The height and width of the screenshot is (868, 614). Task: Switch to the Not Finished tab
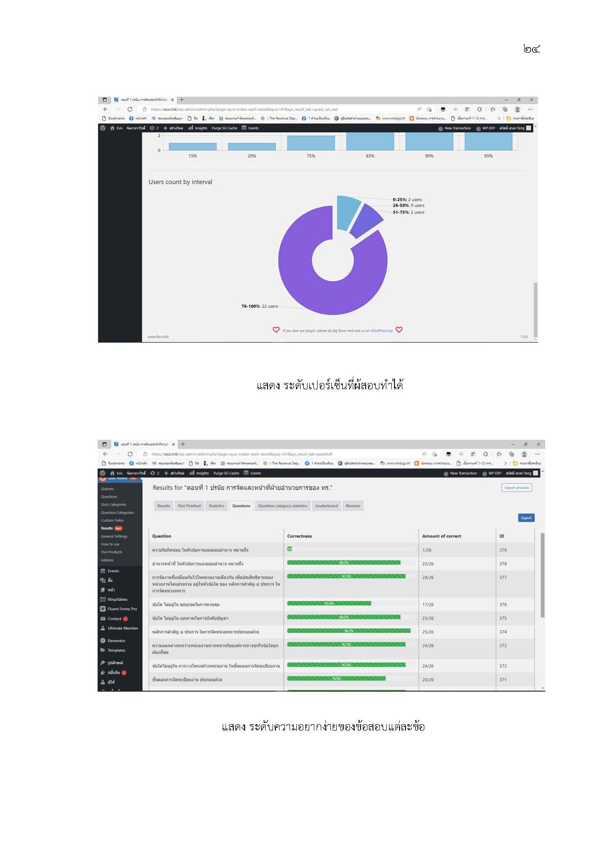(189, 506)
